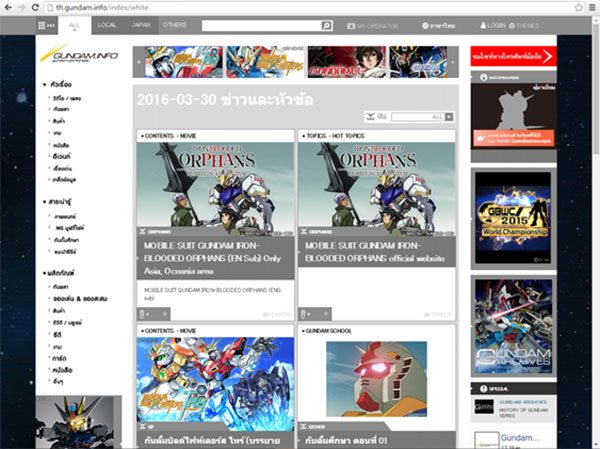Screen dimensions: 600x449
Task: Click the Gundam School RX-78 thumbnail
Action: [x=376, y=378]
